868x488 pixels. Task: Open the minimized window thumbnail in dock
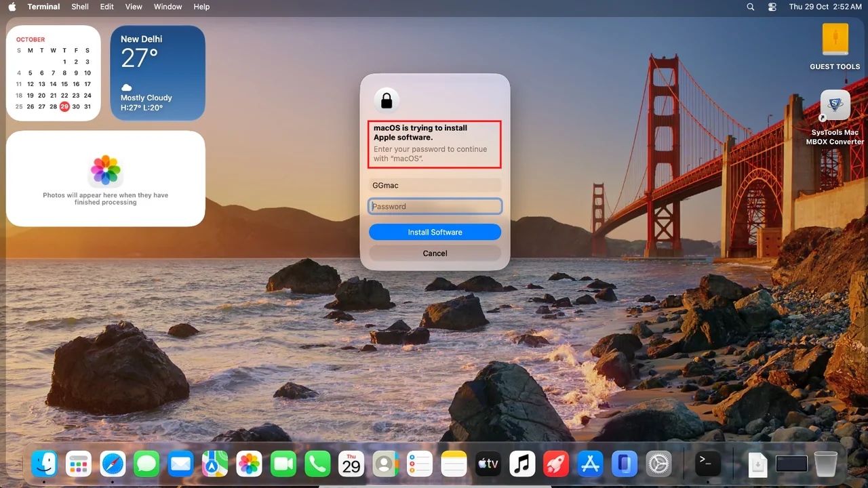[791, 464]
